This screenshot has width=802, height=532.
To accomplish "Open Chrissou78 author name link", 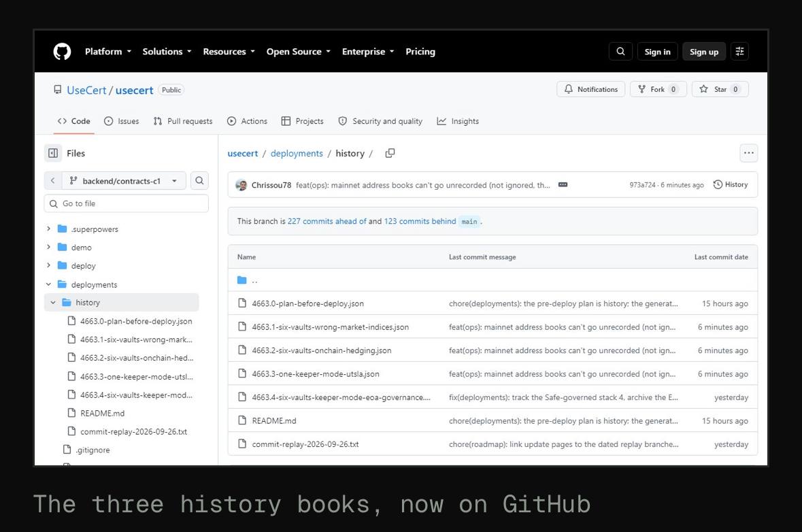I will tap(271, 185).
